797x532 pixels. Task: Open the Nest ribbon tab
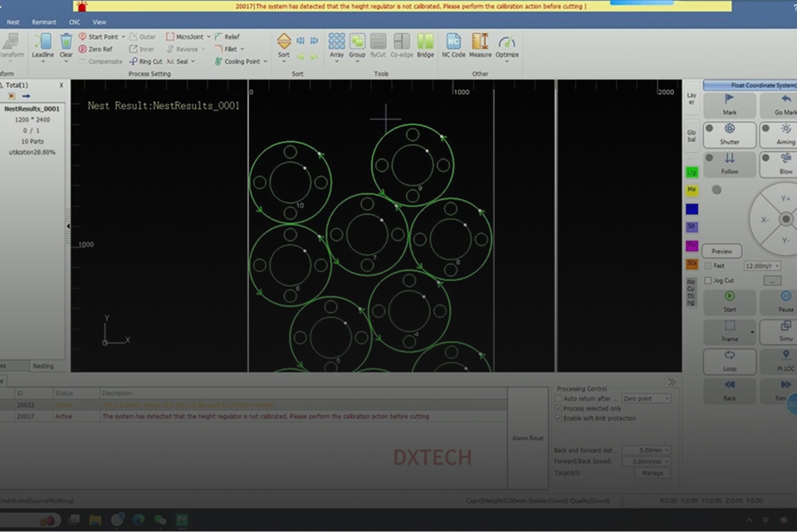(13, 22)
